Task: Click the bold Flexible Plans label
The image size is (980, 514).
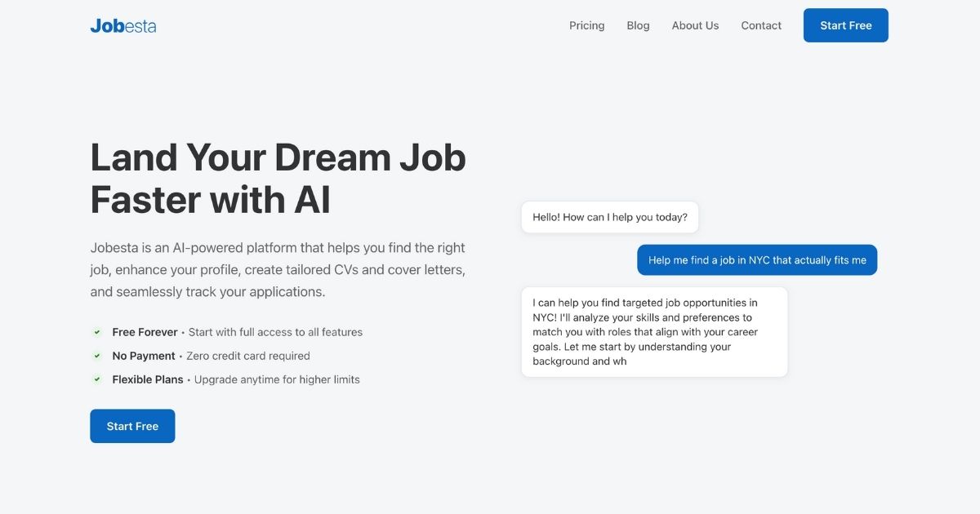Action: 148,379
